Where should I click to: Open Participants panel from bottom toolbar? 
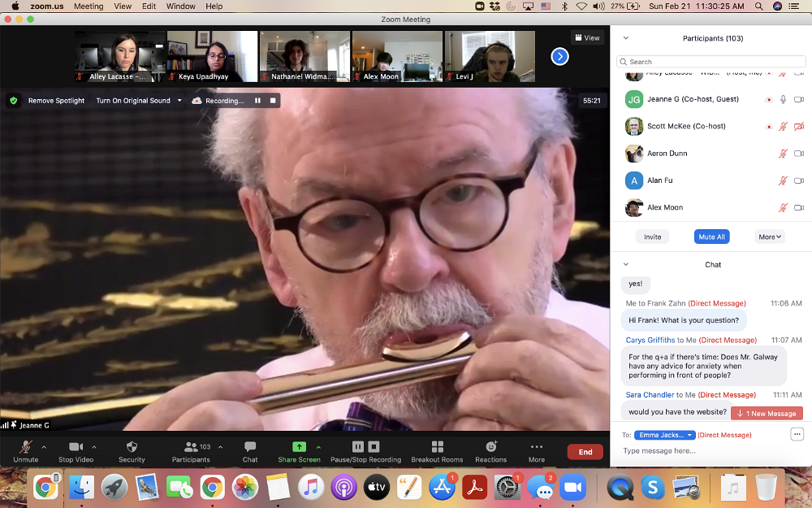tap(191, 451)
